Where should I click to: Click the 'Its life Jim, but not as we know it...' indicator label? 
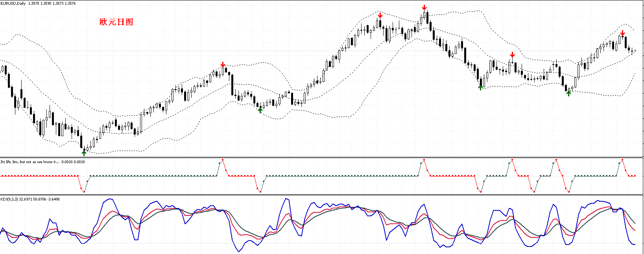click(30, 162)
